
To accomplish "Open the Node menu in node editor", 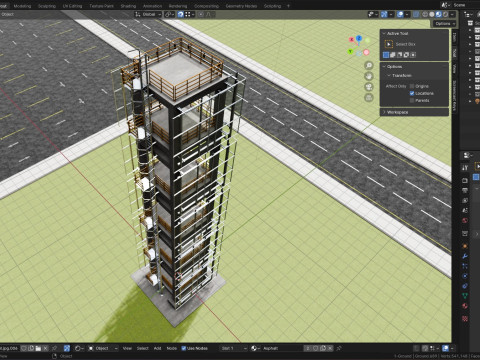I will pyautogui.click(x=172, y=348).
